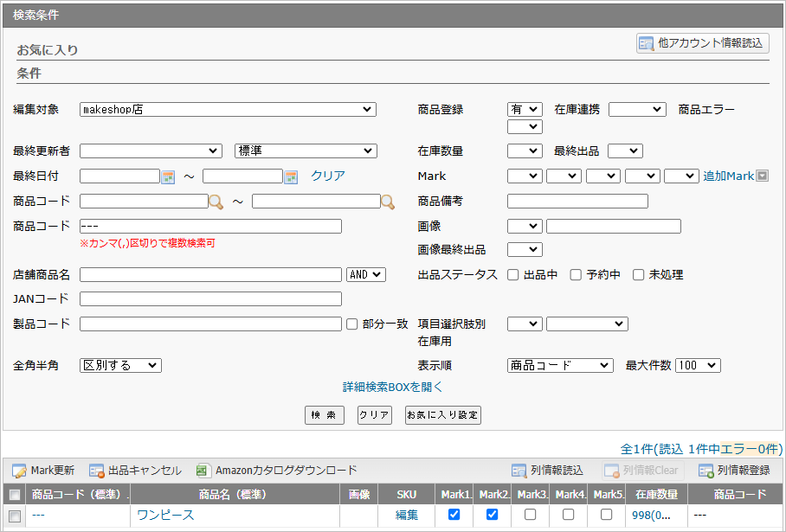Viewport: 786px width, 532px height.
Task: Open the 商品登録 有 dropdown
Action: tap(525, 109)
